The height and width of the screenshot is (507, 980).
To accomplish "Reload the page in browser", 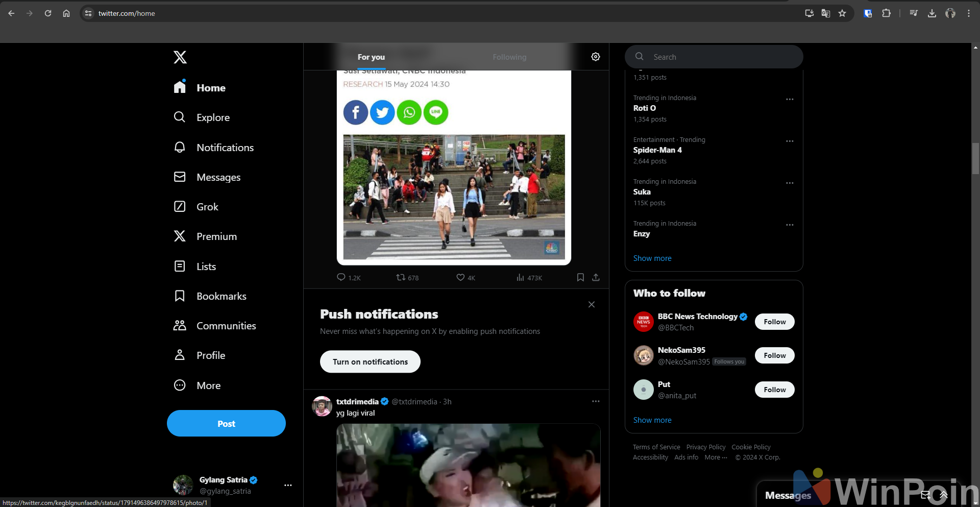I will click(x=48, y=13).
